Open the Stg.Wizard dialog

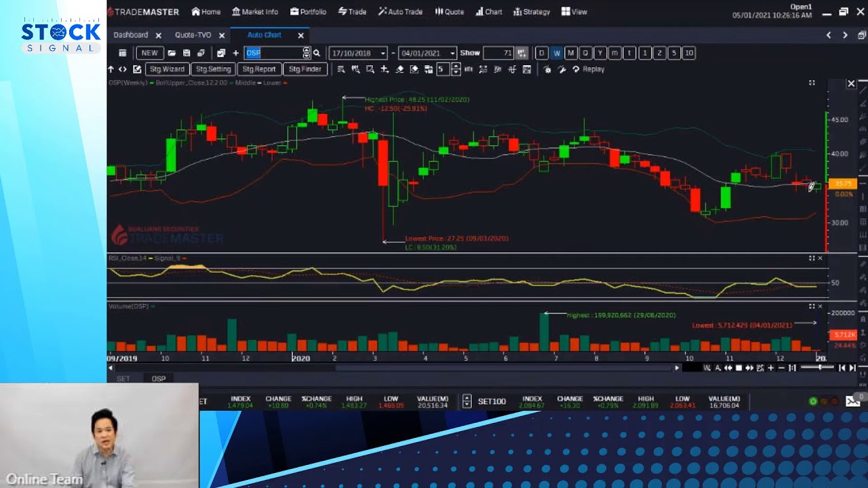167,69
